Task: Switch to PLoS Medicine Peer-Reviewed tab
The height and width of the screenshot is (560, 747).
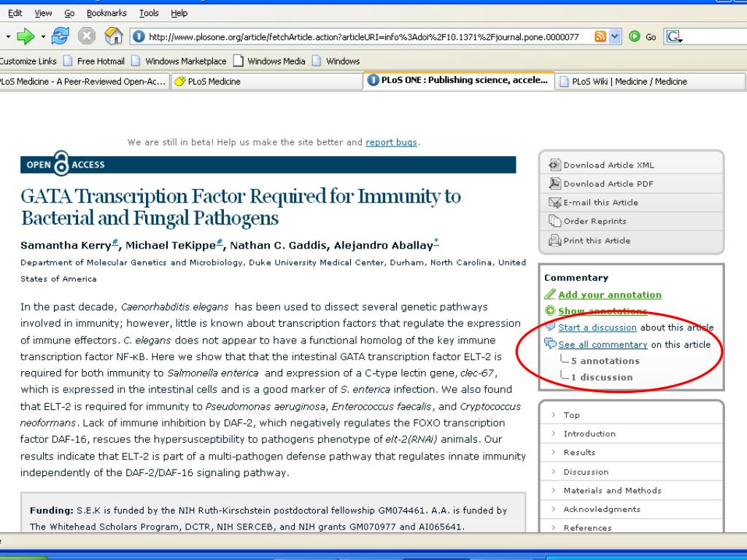Action: coord(84,82)
